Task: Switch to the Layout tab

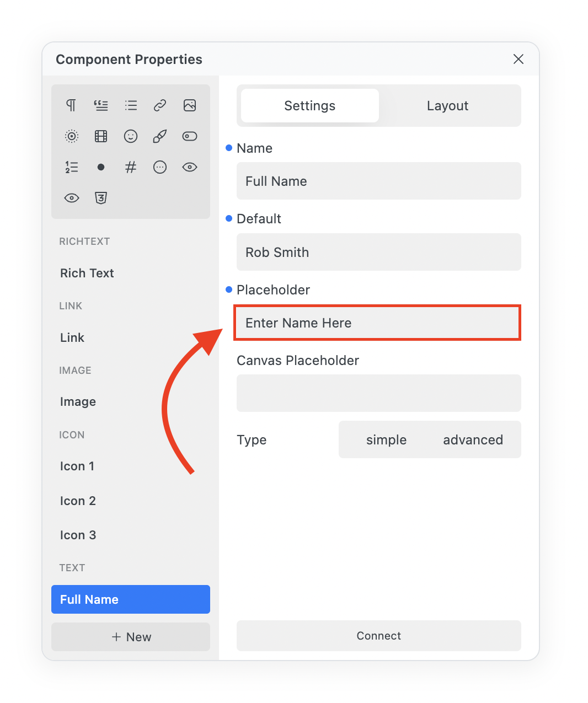Action: point(447,106)
